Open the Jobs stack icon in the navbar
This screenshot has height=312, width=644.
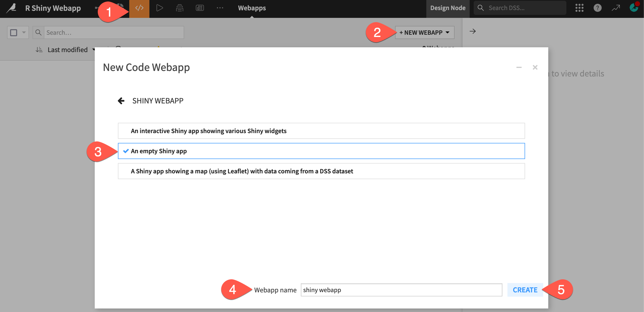pos(179,8)
